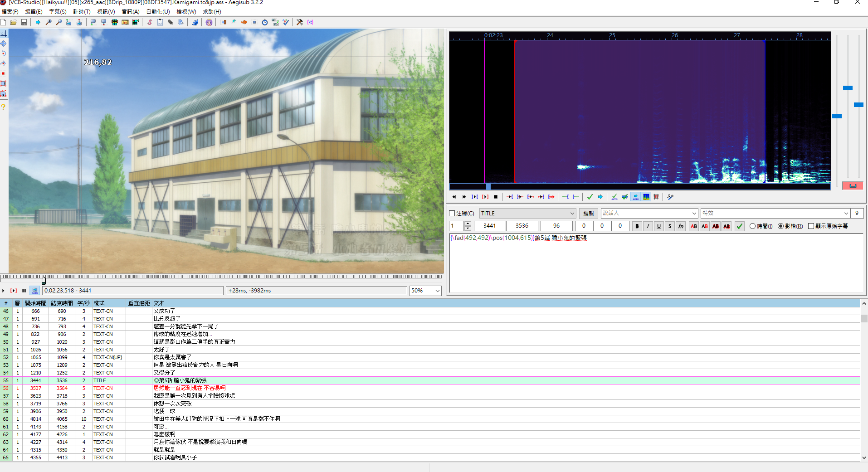868x472 pixels.
Task: Open the Automation scripts icon
Action: 195,22
